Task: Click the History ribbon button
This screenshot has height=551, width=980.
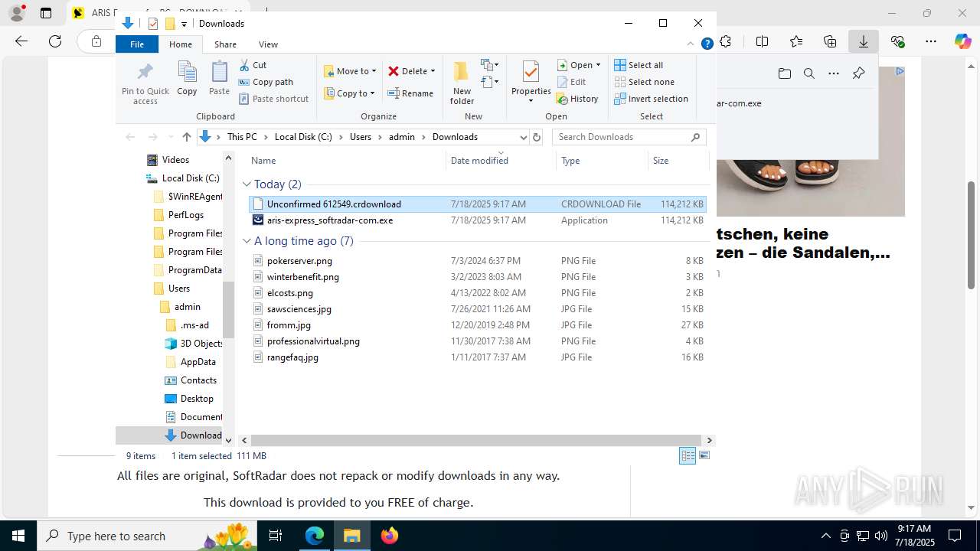Action: click(x=578, y=99)
